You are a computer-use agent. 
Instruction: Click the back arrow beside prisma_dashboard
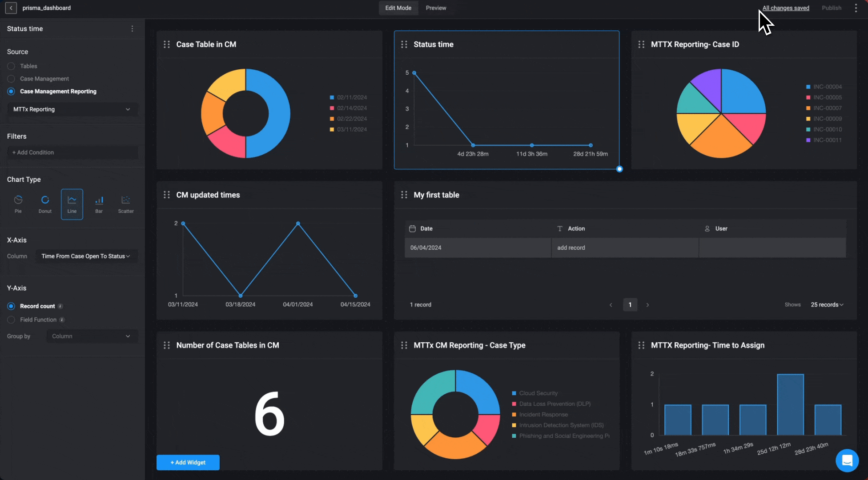[x=11, y=8]
